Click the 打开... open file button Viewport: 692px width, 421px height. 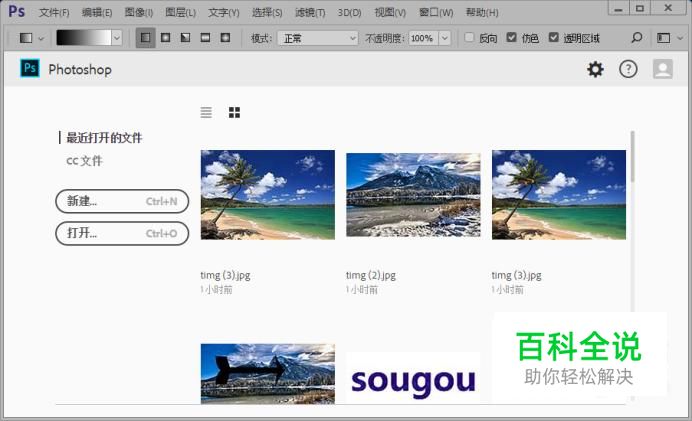[122, 233]
